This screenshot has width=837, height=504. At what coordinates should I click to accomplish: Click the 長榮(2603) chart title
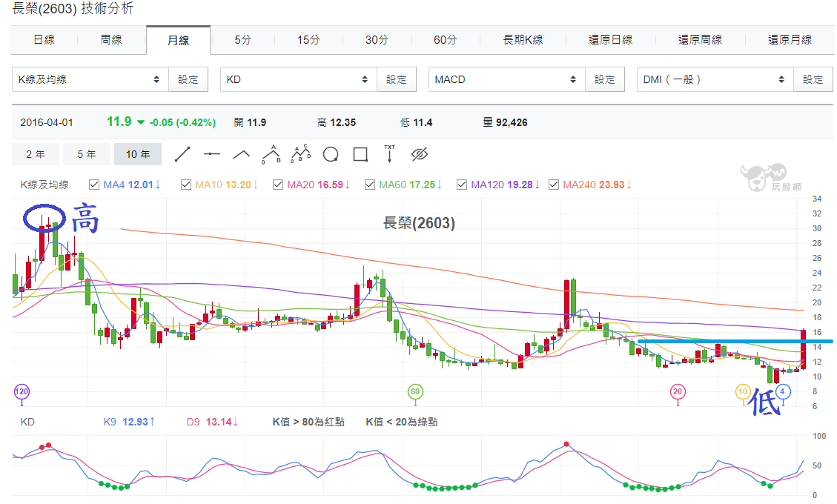419,223
